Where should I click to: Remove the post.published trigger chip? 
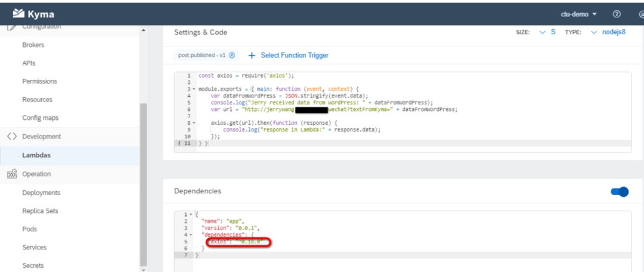pos(232,55)
